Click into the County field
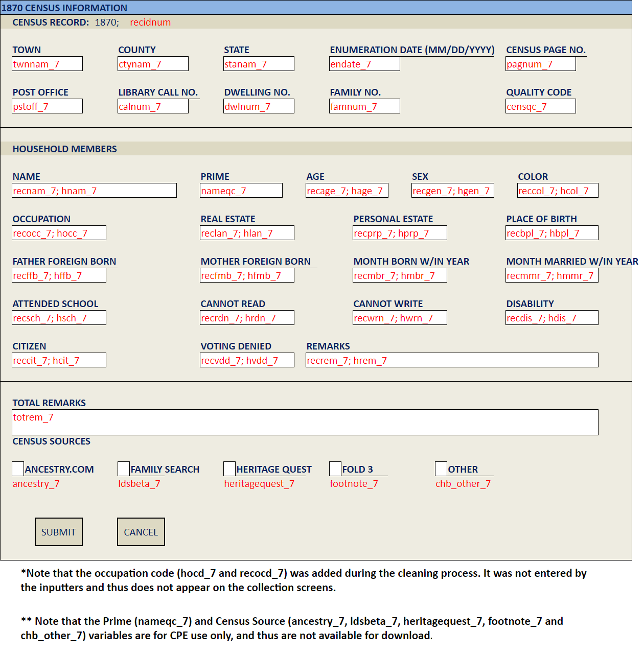 coord(153,64)
